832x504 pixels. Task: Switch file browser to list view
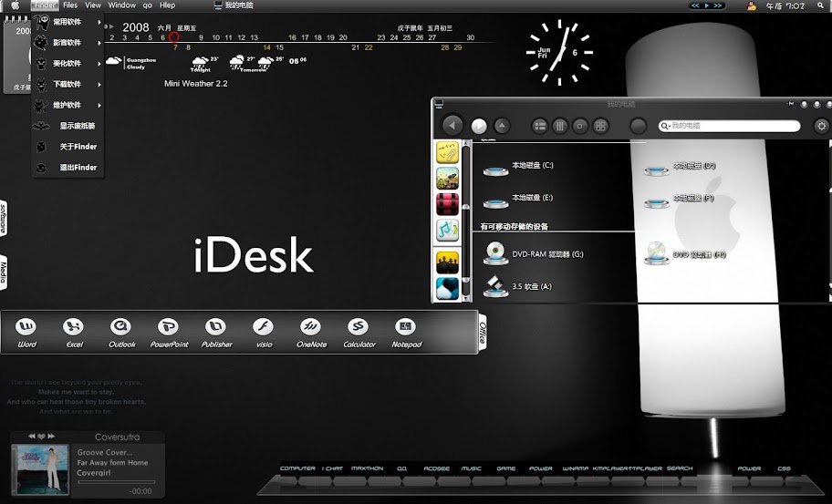(540, 126)
